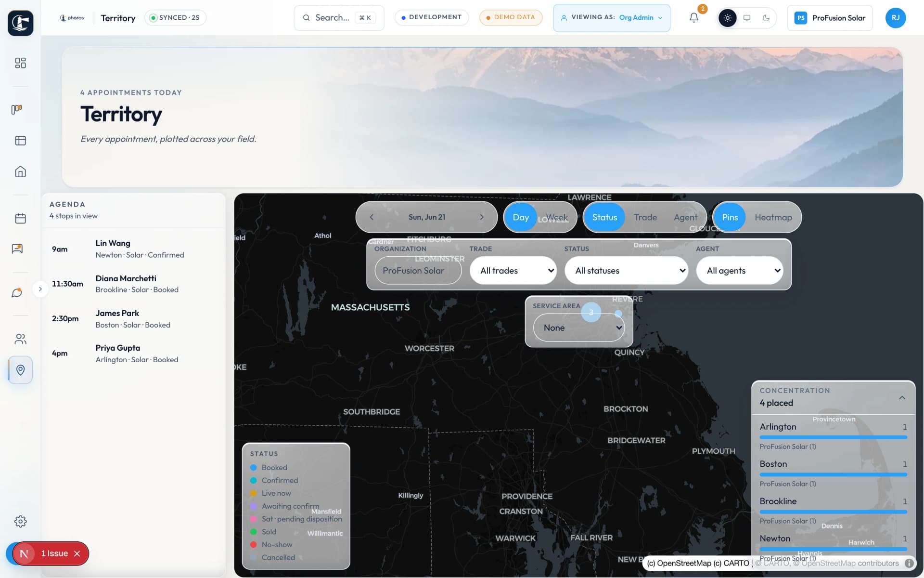The image size is (924, 578).
Task: Open the people/team icon in the sidebar
Action: pyautogui.click(x=20, y=339)
